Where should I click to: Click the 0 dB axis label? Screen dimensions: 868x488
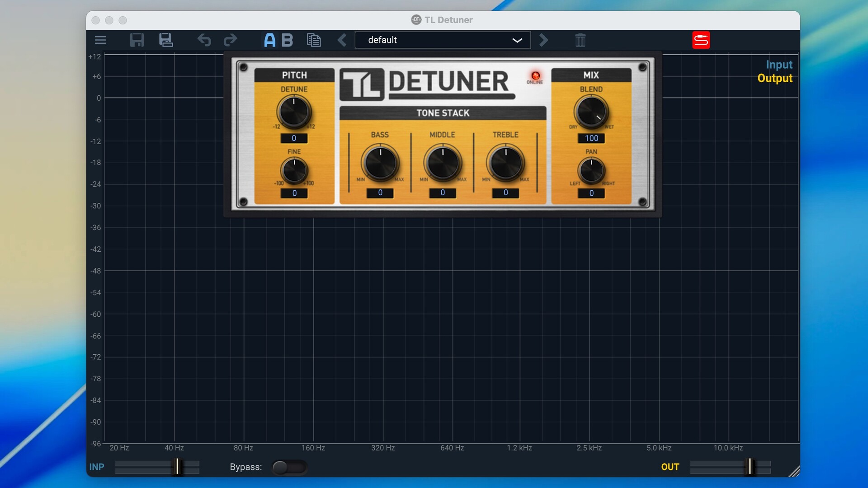tap(99, 98)
